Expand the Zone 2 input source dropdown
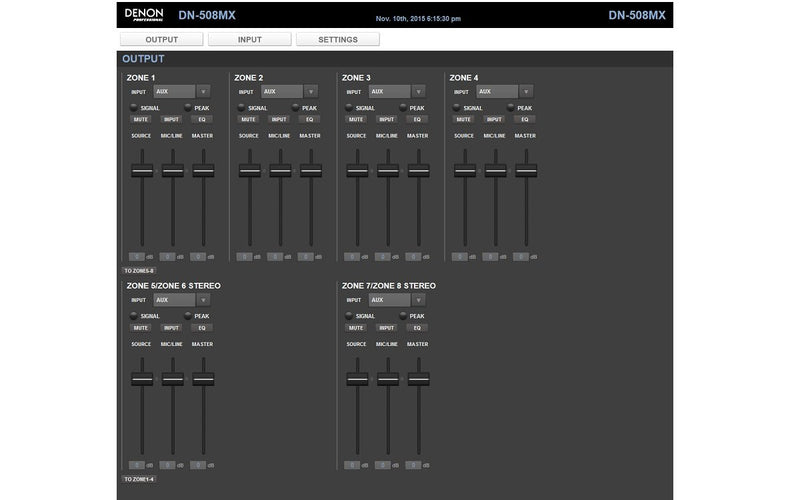Image resolution: width=800 pixels, height=500 pixels. 310,91
